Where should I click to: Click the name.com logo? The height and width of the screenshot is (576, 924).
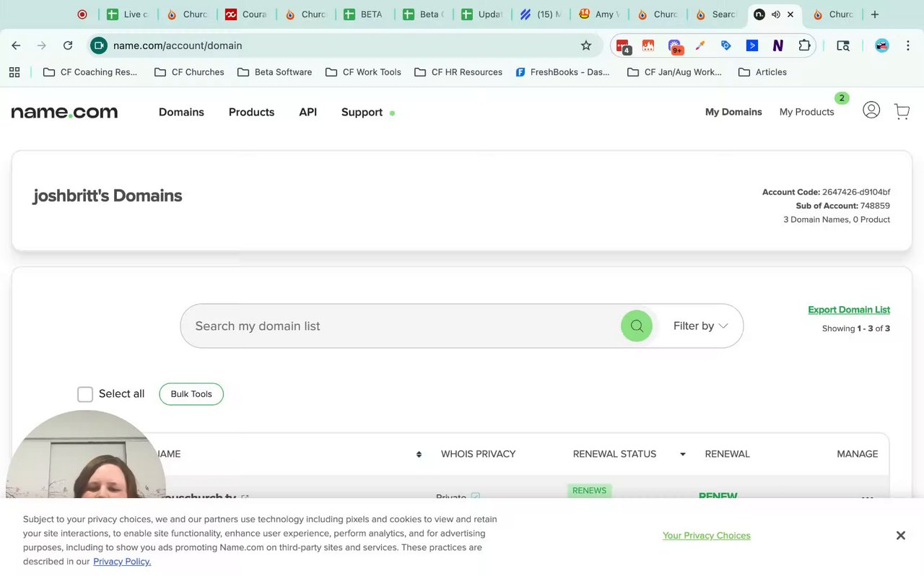(x=64, y=112)
